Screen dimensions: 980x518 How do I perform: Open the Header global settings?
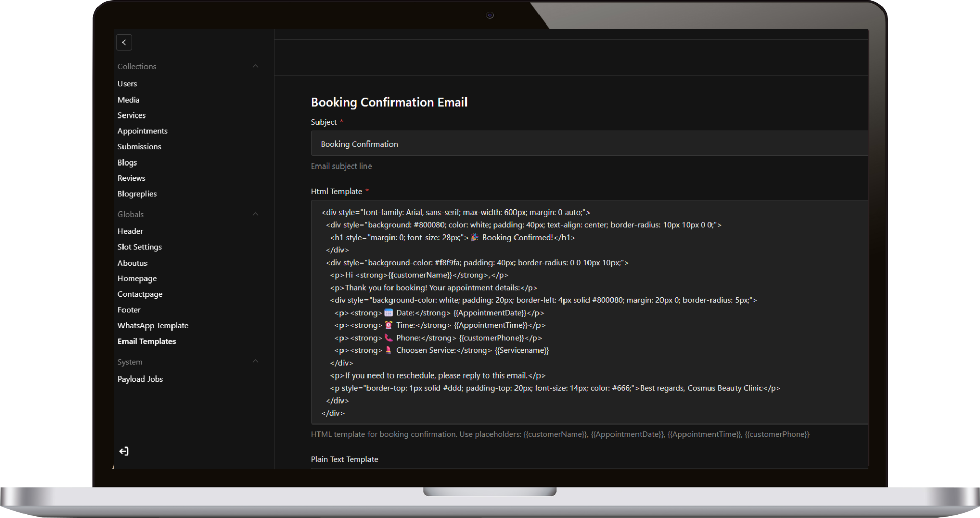(130, 231)
